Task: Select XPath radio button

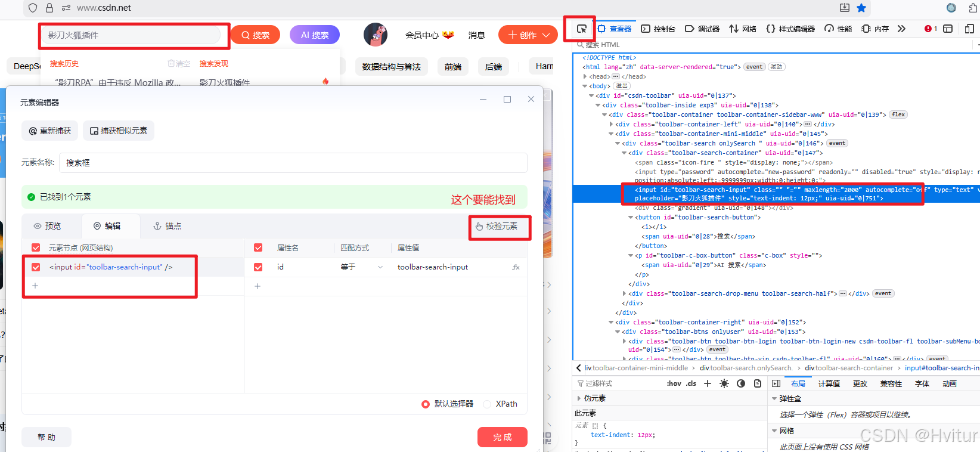Action: coord(487,404)
